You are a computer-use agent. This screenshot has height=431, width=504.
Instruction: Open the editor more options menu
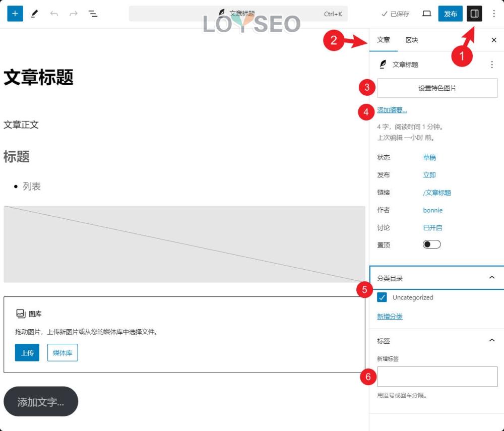pyautogui.click(x=493, y=14)
